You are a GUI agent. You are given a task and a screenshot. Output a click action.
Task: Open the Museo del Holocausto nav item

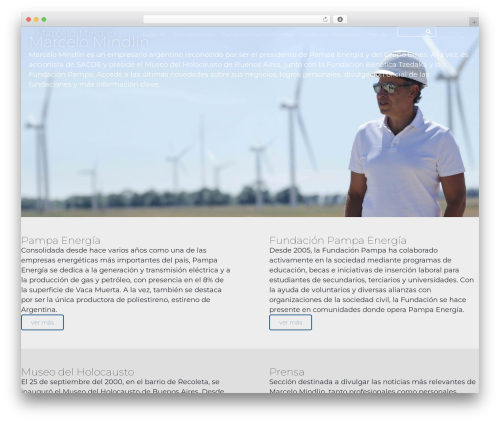click(x=330, y=34)
